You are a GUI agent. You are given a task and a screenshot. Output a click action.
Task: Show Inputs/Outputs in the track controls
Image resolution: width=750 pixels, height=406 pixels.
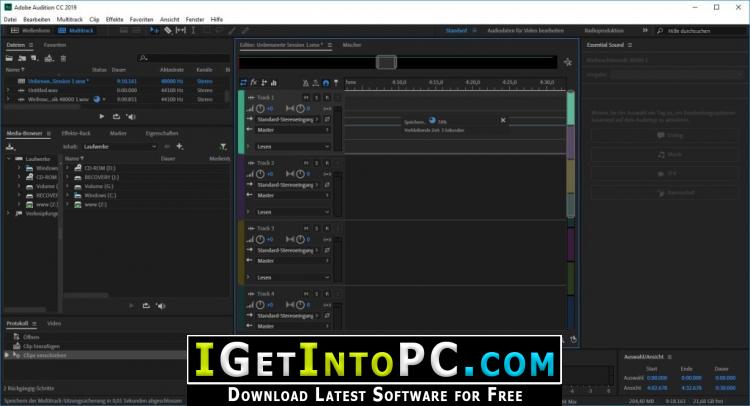tap(243, 83)
